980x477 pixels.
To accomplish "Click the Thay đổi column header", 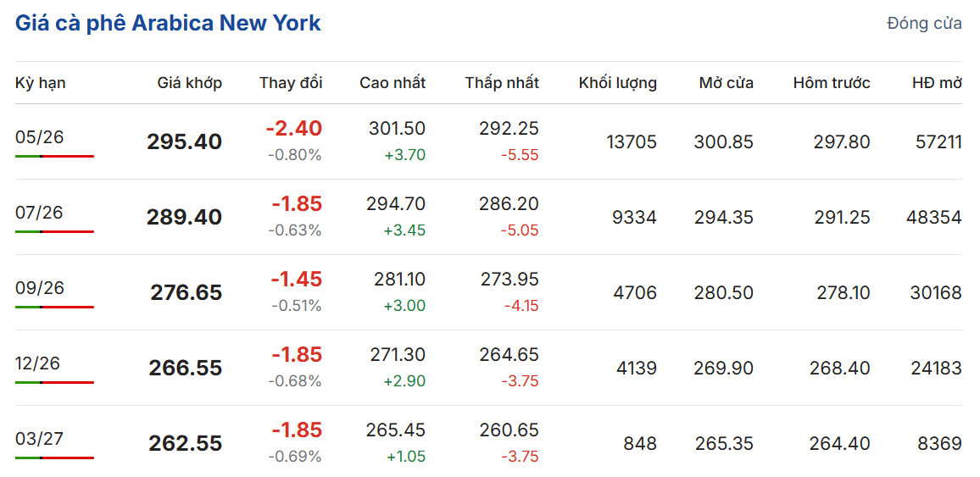I will (291, 83).
